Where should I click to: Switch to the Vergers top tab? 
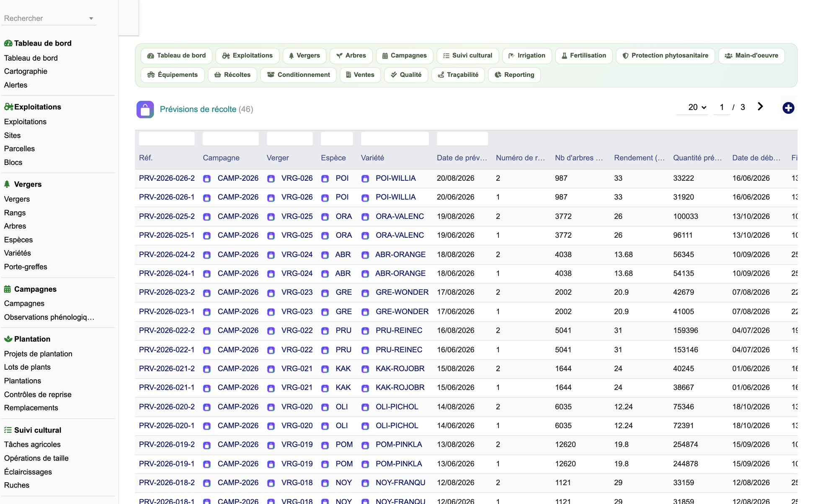tap(304, 56)
